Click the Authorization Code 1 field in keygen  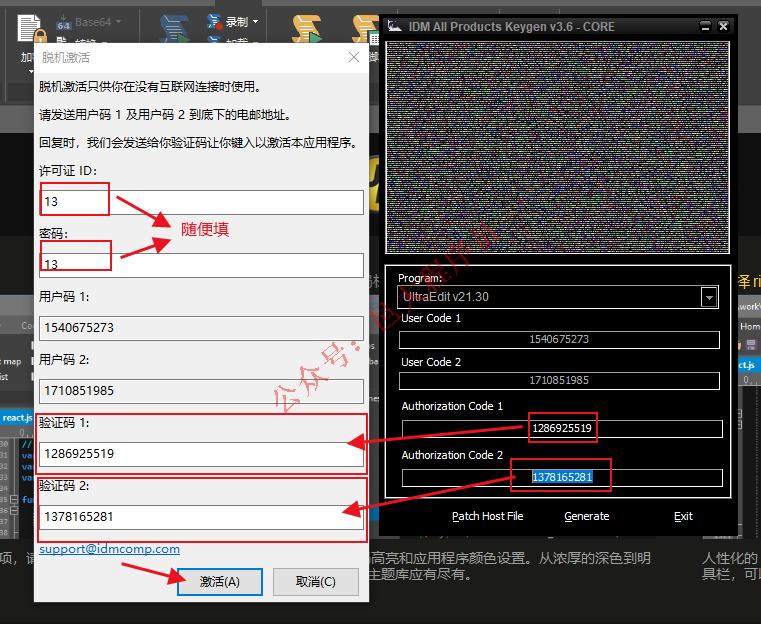[562, 428]
